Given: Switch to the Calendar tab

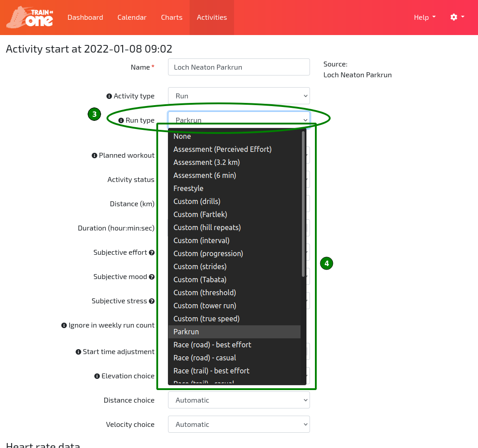Looking at the screenshot, I should coord(132,17).
